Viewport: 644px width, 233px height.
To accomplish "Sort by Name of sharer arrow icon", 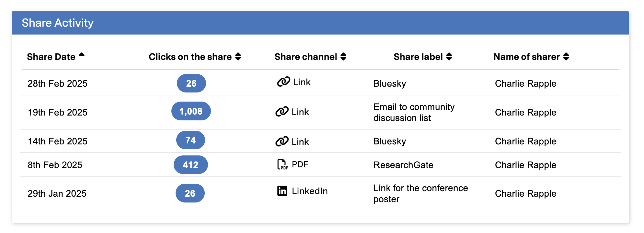I will [566, 57].
